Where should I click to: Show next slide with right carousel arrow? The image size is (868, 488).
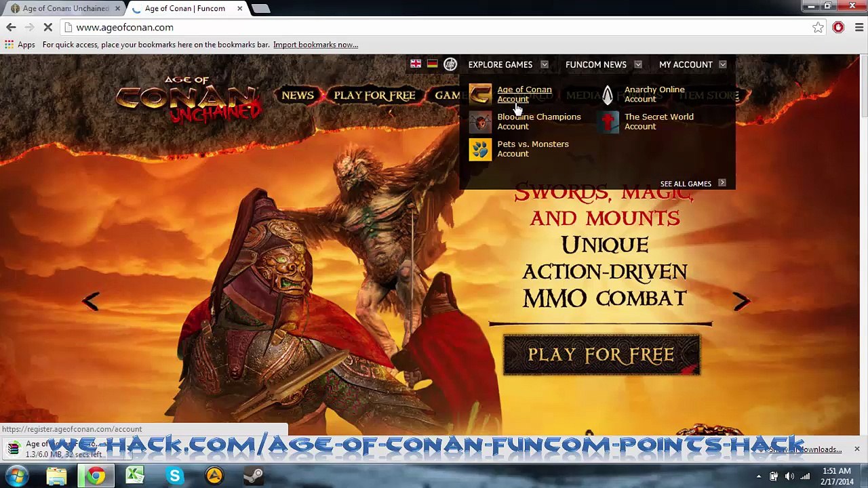[x=741, y=302]
